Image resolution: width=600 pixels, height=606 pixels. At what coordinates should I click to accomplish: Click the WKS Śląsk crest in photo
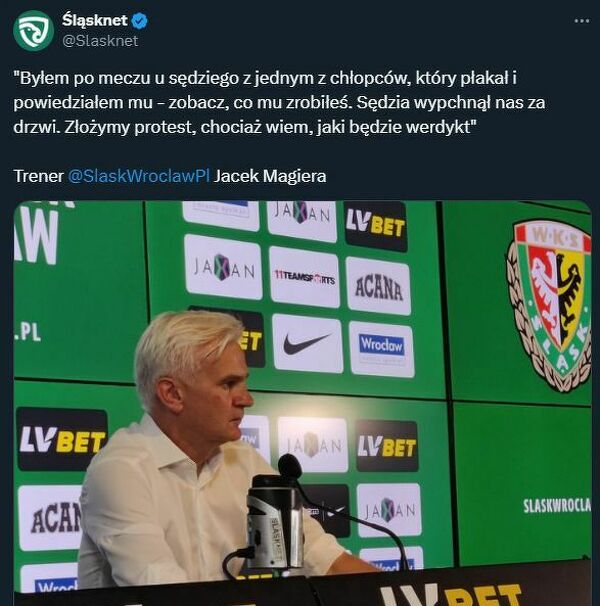549,304
